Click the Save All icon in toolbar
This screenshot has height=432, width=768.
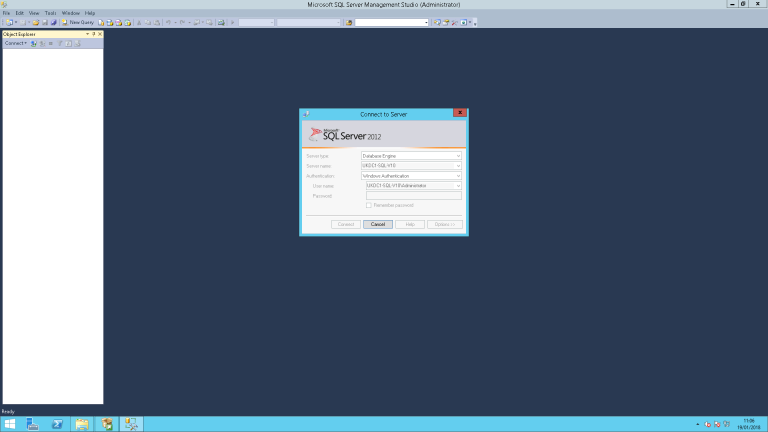tap(53, 23)
